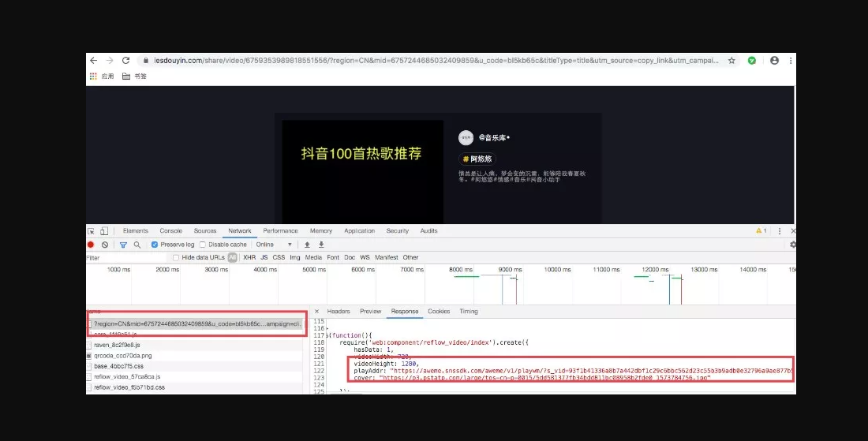Go back with the browser back arrow
Image resolution: width=868 pixels, height=441 pixels.
94,60
